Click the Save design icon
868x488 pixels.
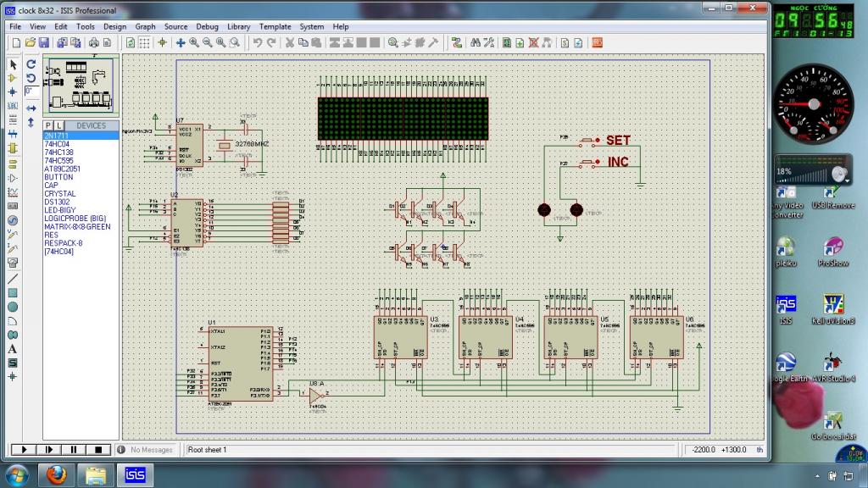pos(43,42)
